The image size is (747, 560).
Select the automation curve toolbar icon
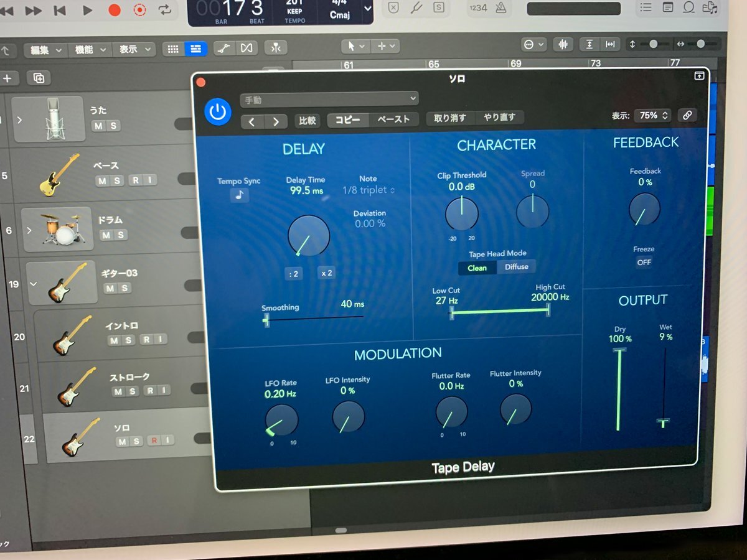pos(224,48)
